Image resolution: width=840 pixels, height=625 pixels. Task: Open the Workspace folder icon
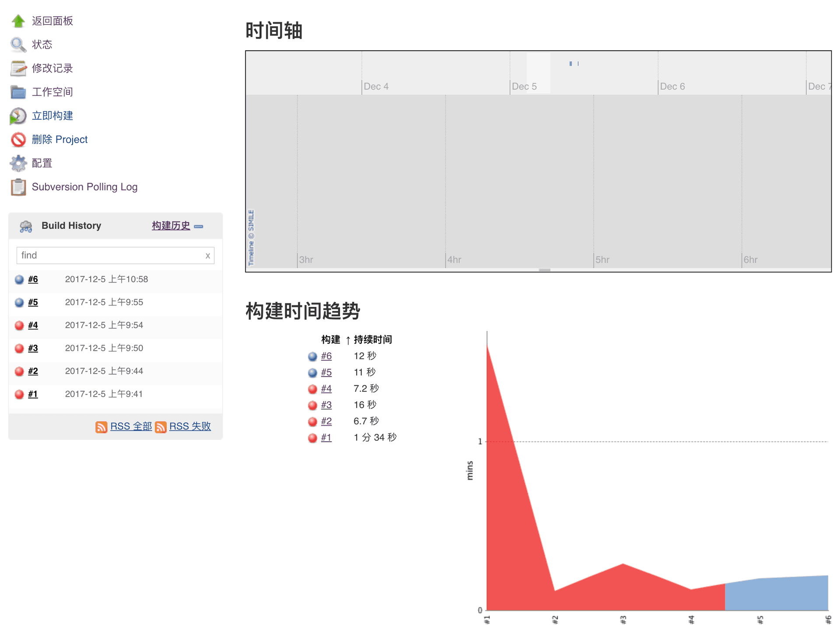tap(18, 92)
